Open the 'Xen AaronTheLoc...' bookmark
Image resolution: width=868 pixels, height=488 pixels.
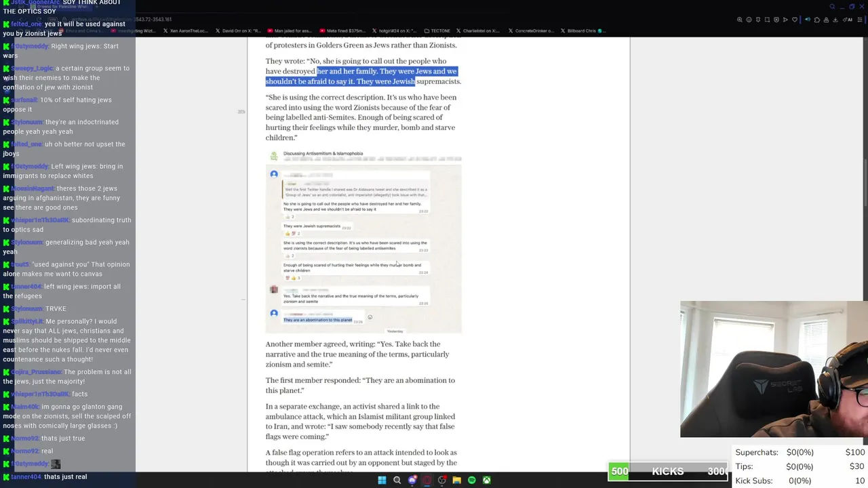point(186,30)
